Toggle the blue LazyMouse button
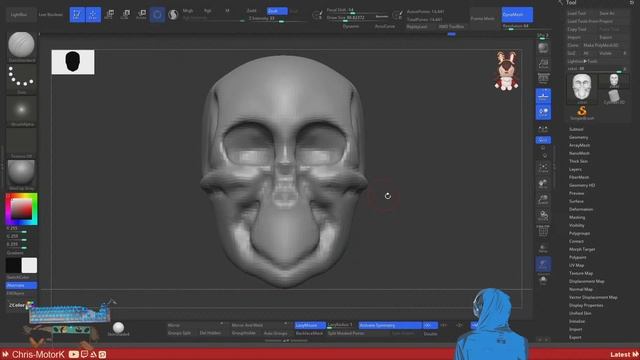This screenshot has height=360, width=640. (x=310, y=325)
